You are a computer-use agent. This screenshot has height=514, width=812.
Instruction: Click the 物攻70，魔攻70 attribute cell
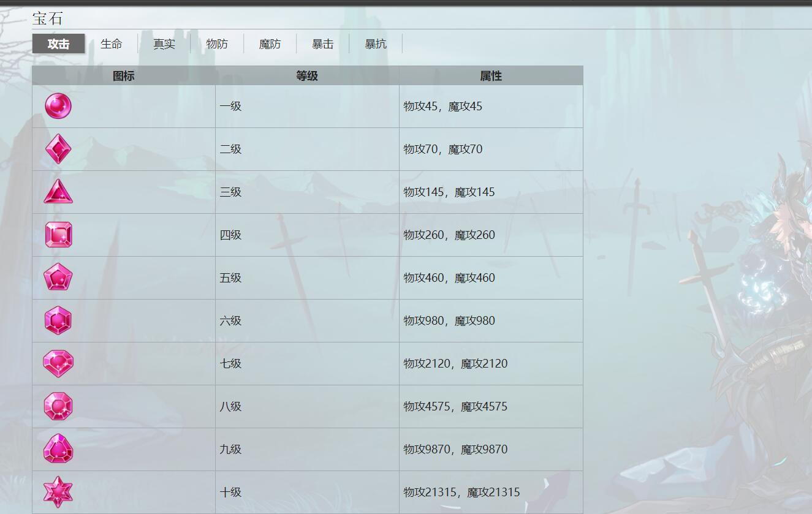pyautogui.click(x=491, y=149)
